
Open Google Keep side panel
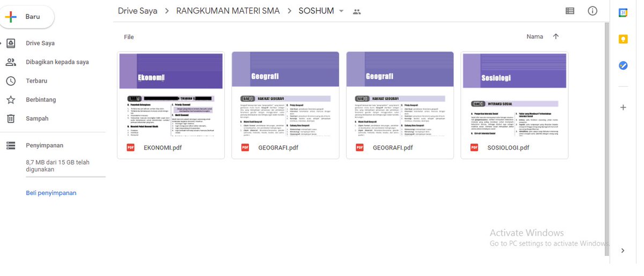(x=623, y=39)
